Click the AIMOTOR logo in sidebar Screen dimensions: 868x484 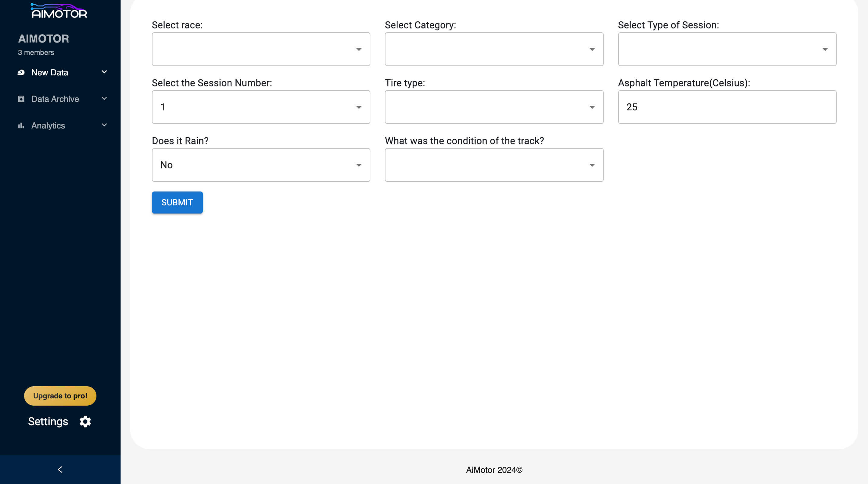point(59,11)
